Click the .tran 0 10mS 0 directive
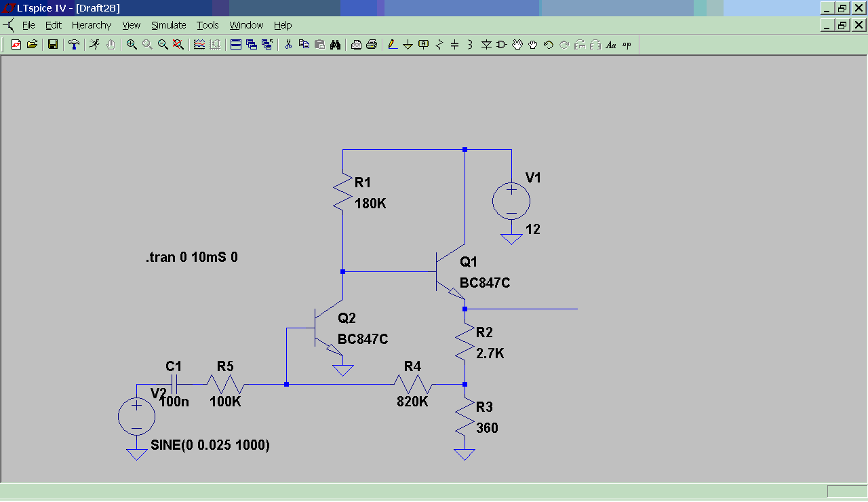The image size is (868, 502). 191,258
